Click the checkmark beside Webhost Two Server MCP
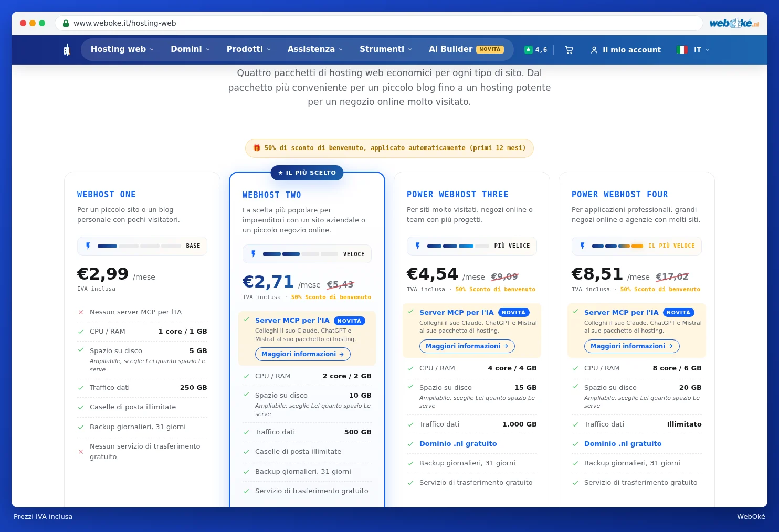 point(246,319)
